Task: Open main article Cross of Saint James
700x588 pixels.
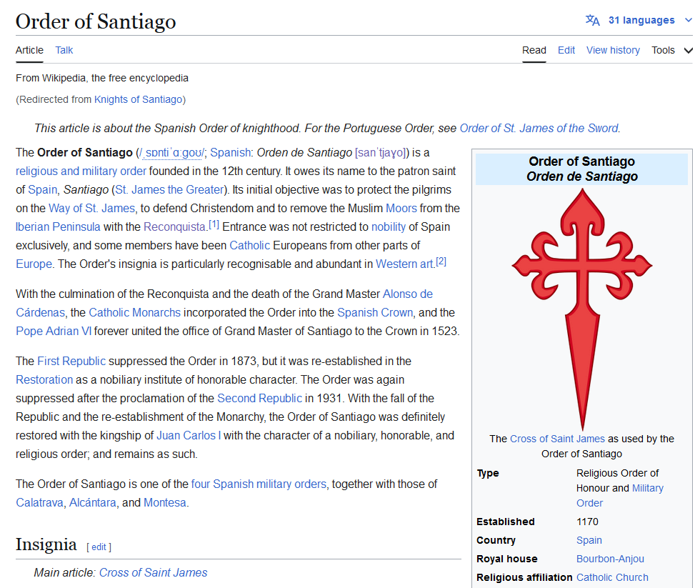Action: click(153, 572)
